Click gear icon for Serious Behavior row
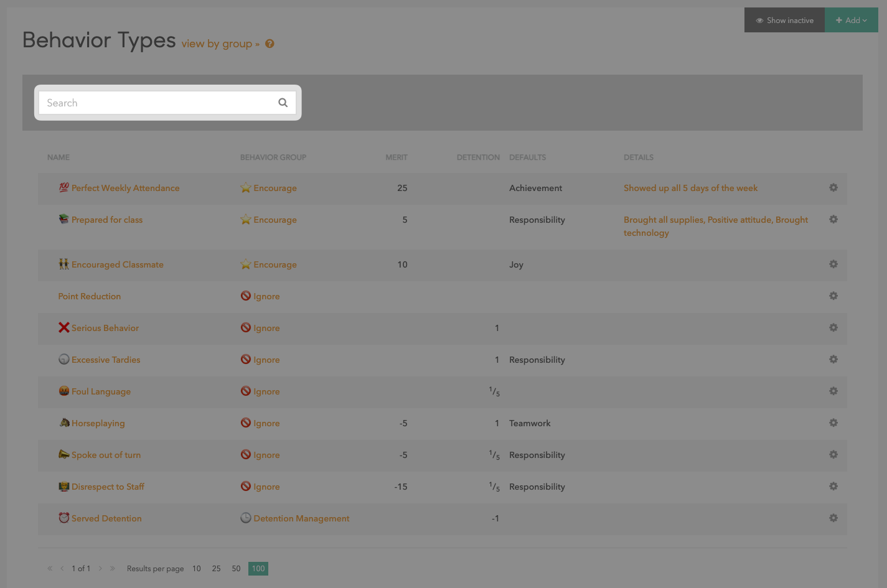 833,328
